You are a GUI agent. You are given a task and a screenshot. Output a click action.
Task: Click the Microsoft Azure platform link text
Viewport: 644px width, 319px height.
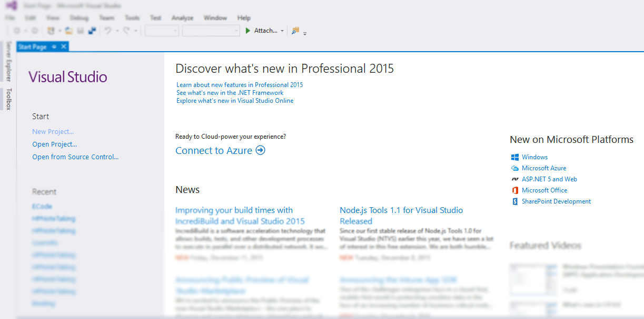pyautogui.click(x=544, y=168)
